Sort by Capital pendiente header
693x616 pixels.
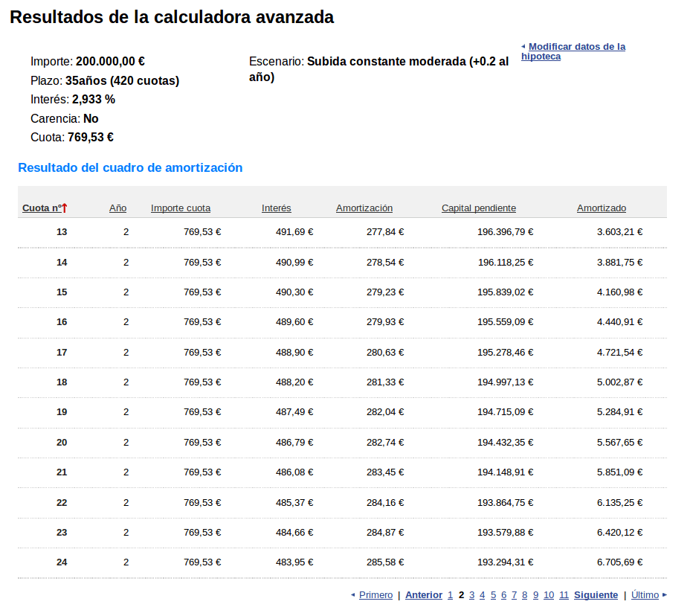click(479, 208)
